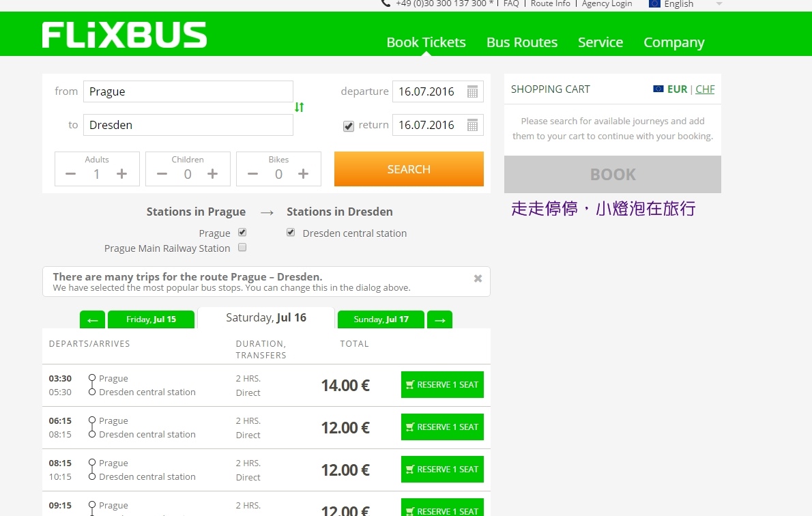Click the EU flag beside EUR
Image resolution: width=812 pixels, height=516 pixels.
click(658, 89)
